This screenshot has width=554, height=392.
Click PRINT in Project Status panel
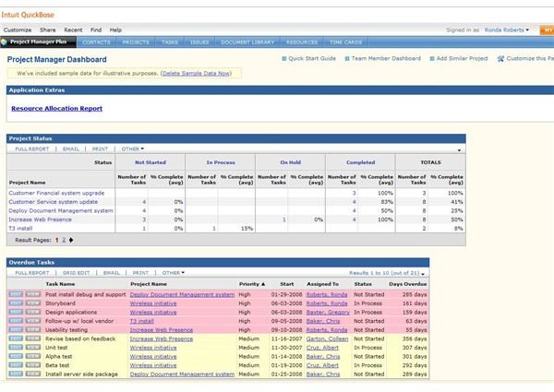click(100, 148)
